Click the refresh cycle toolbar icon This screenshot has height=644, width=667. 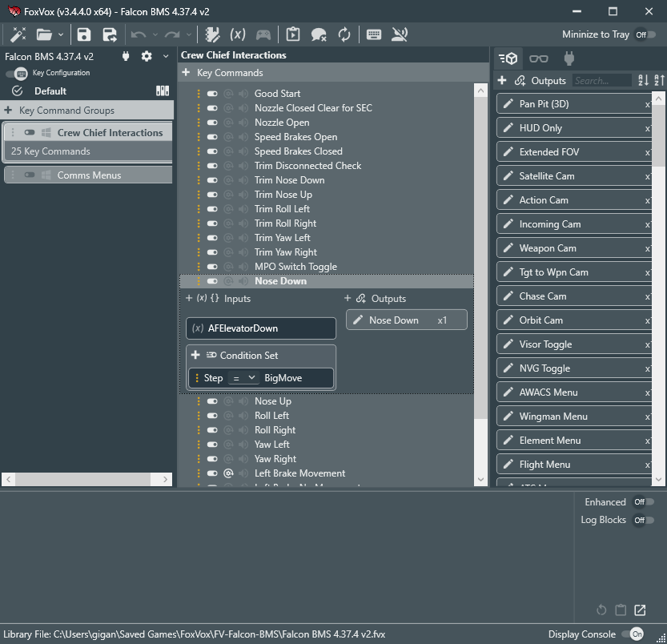click(344, 34)
